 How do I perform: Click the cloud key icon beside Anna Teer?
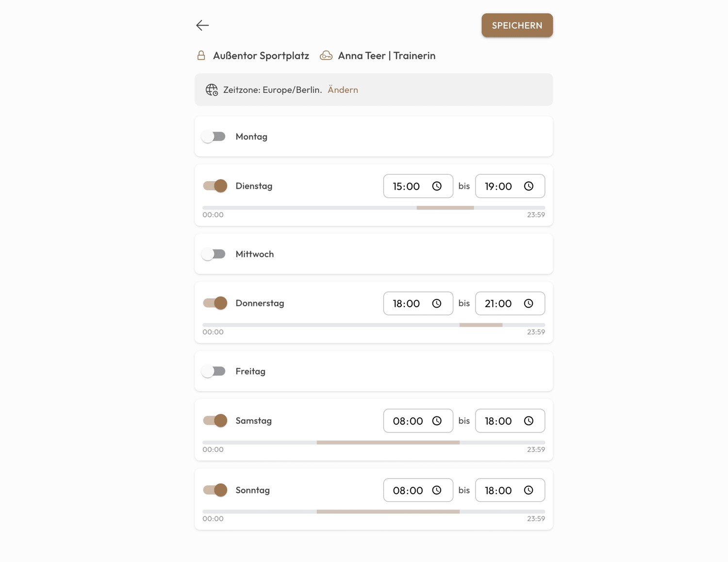326,55
